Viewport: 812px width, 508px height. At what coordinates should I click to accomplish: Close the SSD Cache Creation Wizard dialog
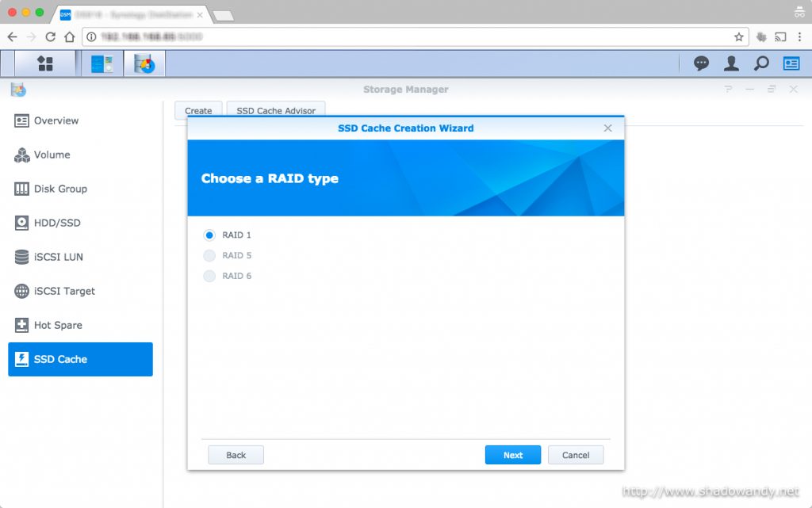(x=607, y=128)
